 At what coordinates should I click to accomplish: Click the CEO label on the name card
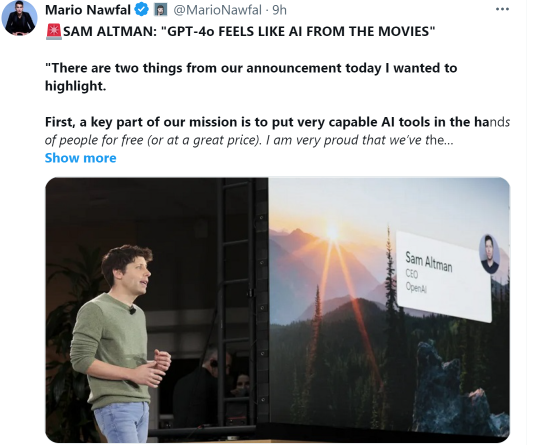411,274
